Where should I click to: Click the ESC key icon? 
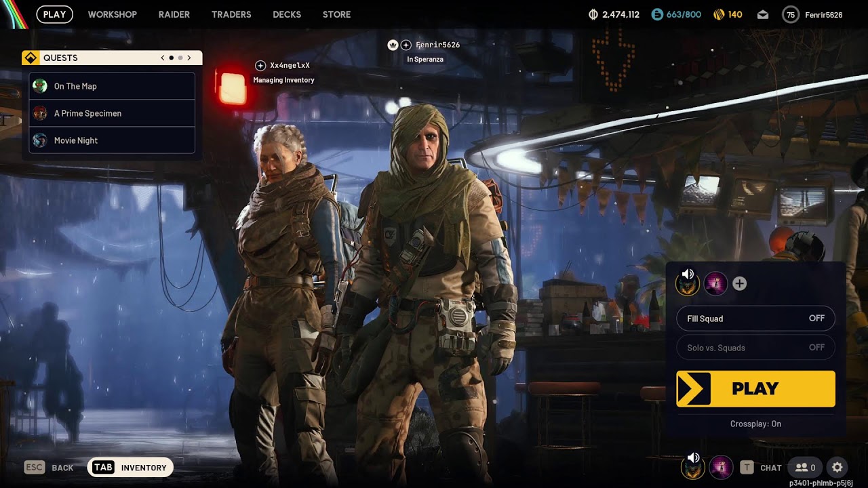pyautogui.click(x=35, y=467)
